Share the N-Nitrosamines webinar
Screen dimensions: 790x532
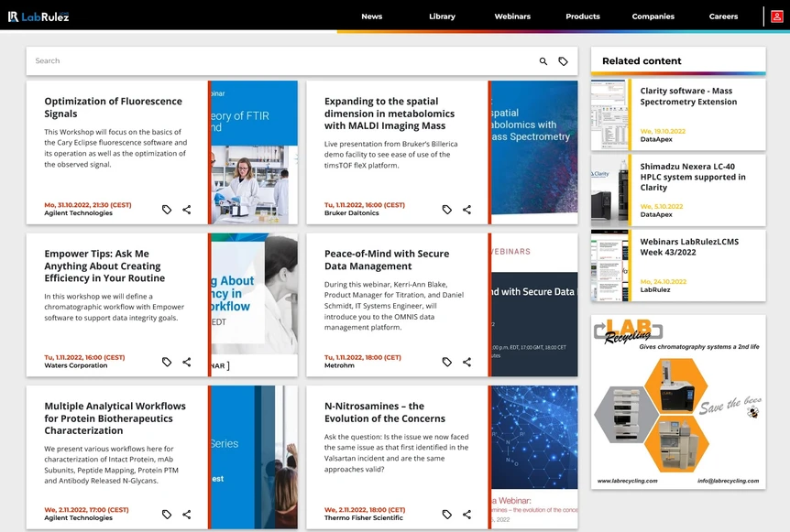467,515
